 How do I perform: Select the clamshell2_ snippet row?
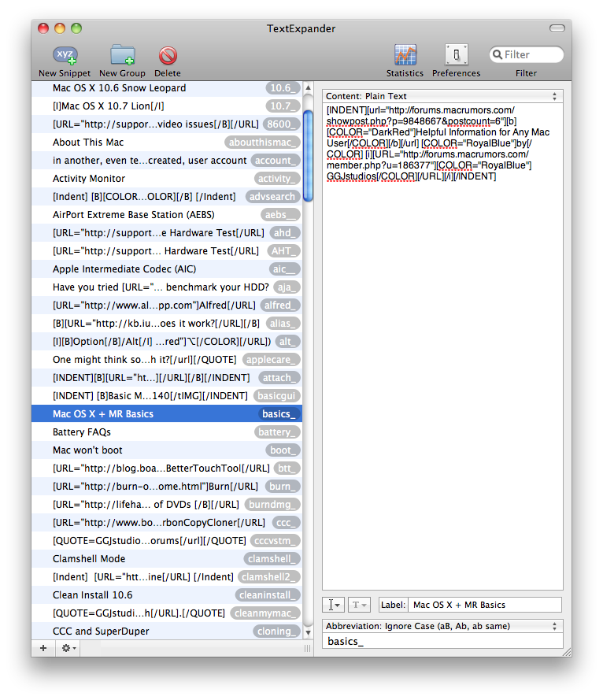166,577
